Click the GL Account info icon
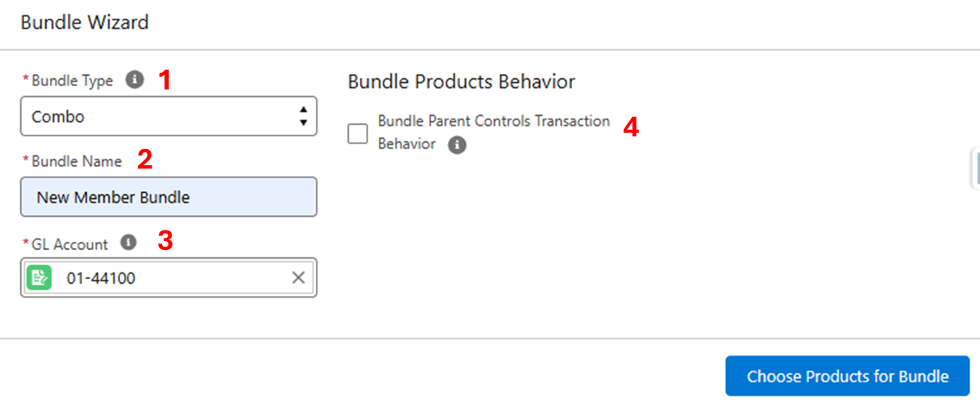 (128, 242)
